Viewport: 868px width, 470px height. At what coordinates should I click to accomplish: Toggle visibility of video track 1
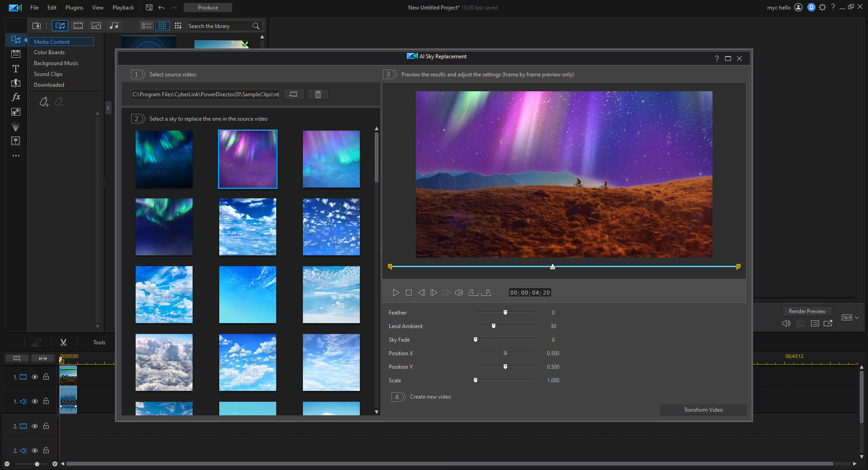point(35,377)
